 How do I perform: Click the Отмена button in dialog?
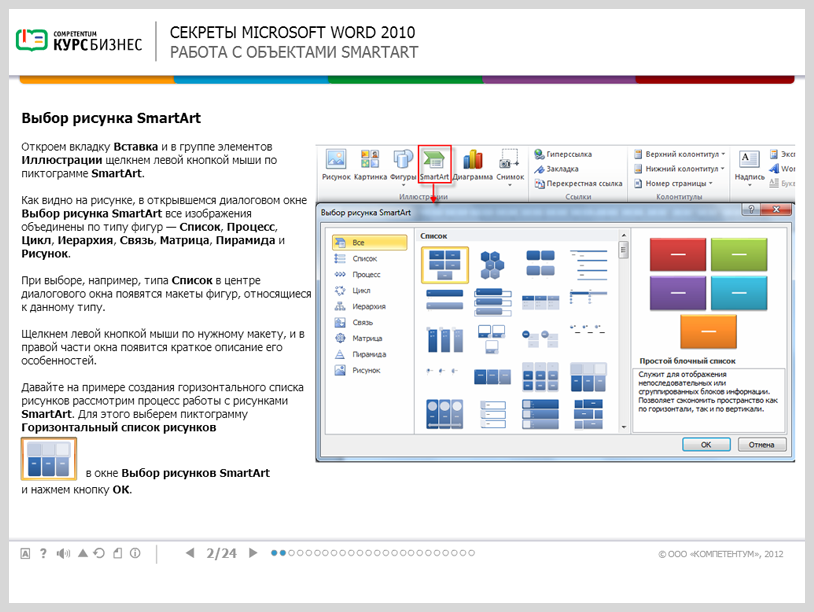click(762, 445)
